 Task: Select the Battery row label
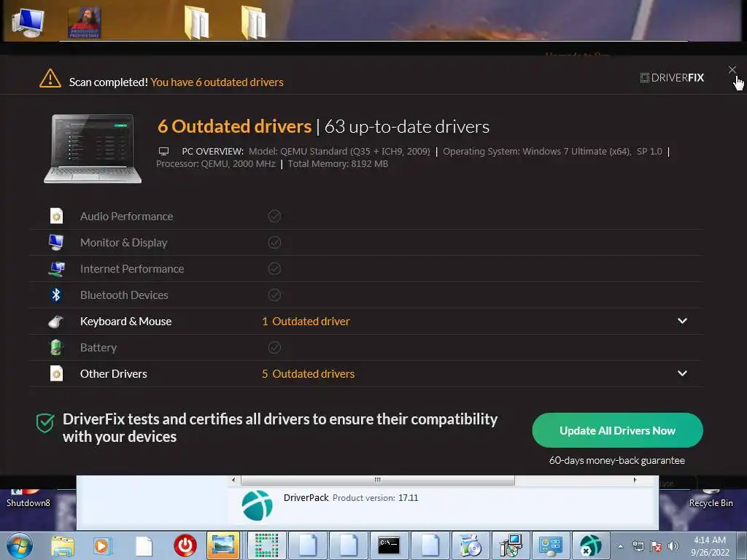98,348
